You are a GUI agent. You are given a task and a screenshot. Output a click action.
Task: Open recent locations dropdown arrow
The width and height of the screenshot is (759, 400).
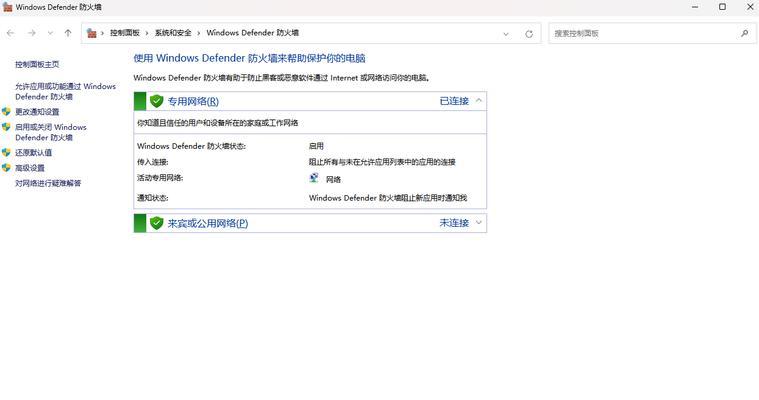(x=50, y=33)
